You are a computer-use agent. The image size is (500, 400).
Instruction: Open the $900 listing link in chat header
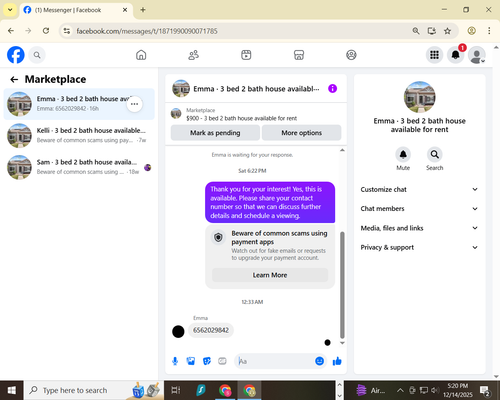(x=241, y=118)
